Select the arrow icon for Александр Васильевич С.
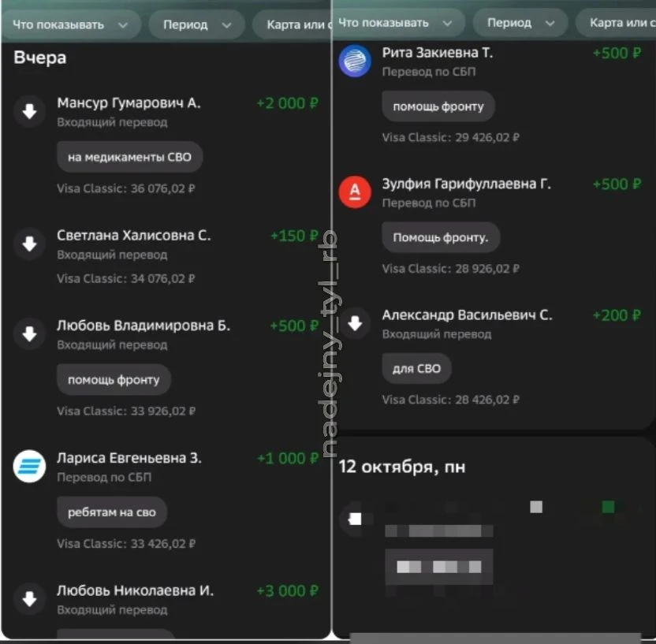This screenshot has height=644, width=656. pyautogui.click(x=355, y=323)
